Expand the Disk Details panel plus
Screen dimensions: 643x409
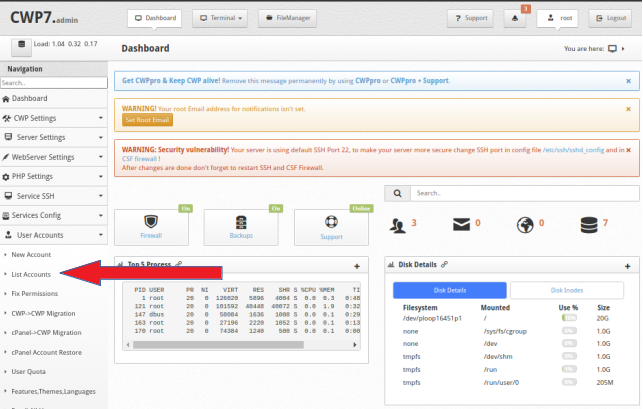pyautogui.click(x=627, y=267)
